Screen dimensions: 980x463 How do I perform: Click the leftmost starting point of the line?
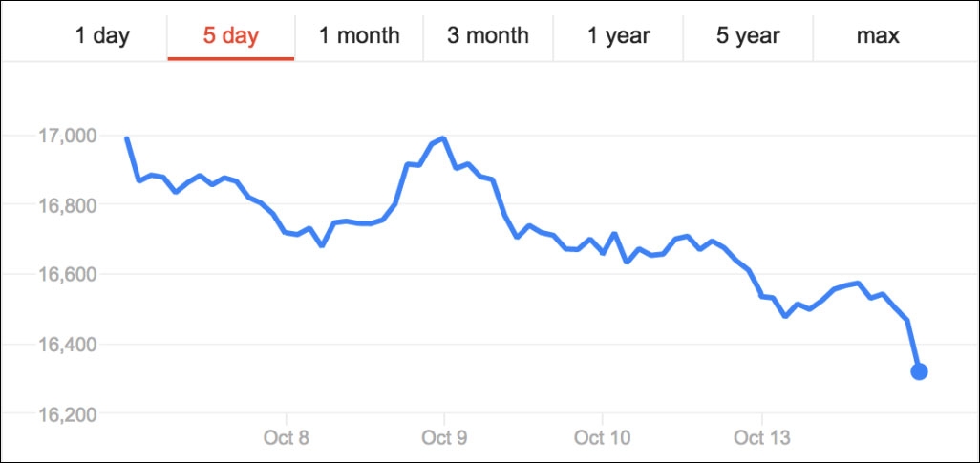click(x=127, y=139)
